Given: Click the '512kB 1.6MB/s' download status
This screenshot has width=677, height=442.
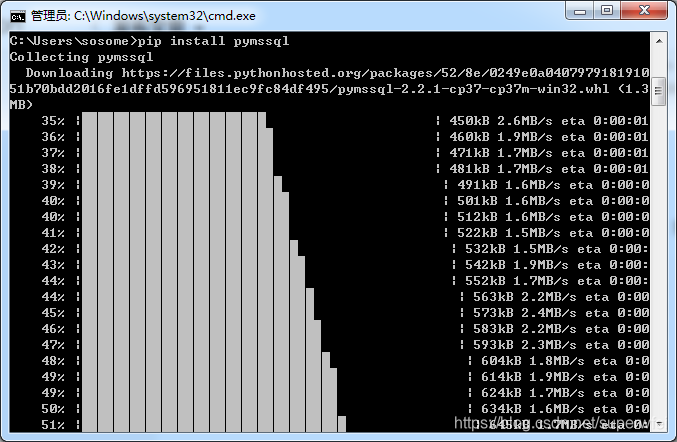Looking at the screenshot, I should click(x=509, y=217).
